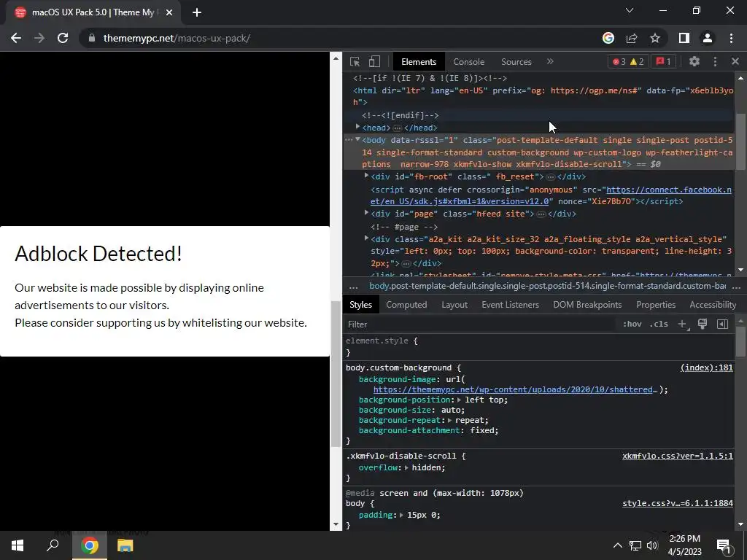The image size is (747, 560).
Task: Close the macOS UX Pack tab
Action: pos(169,12)
